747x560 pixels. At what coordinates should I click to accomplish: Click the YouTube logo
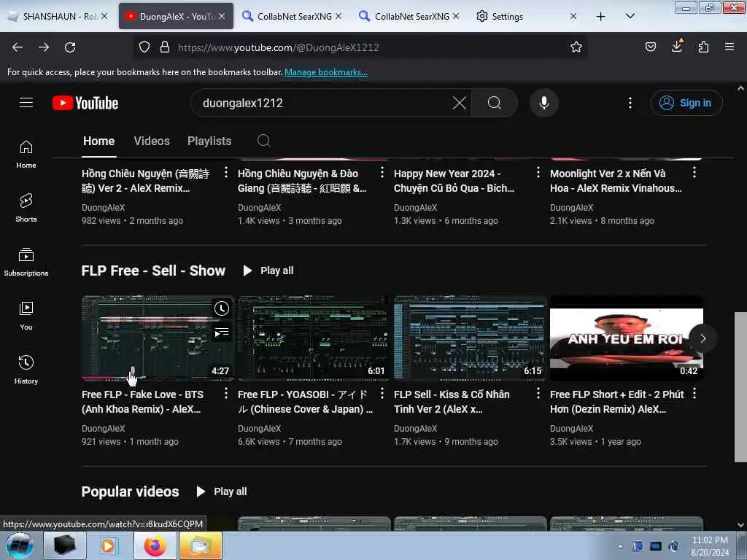click(85, 103)
